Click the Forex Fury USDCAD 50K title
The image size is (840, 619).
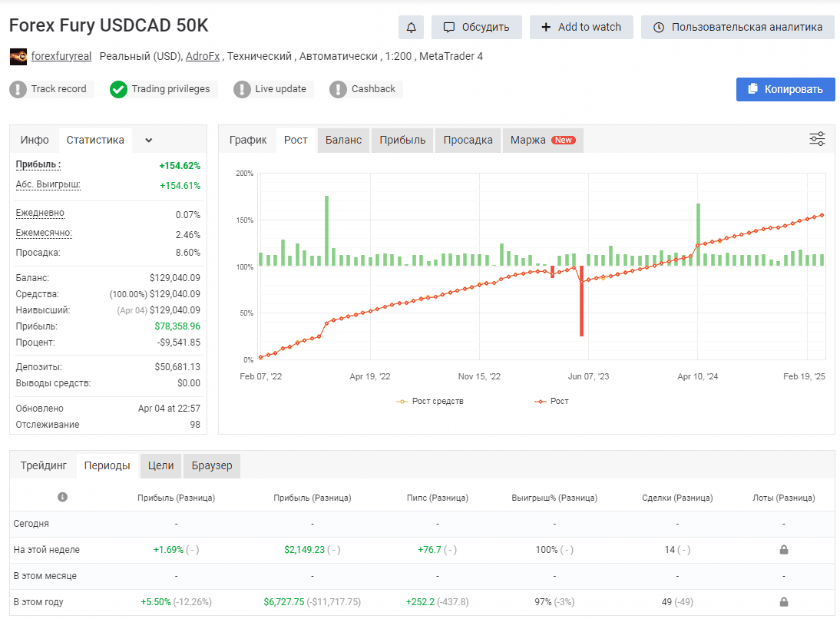tap(109, 25)
